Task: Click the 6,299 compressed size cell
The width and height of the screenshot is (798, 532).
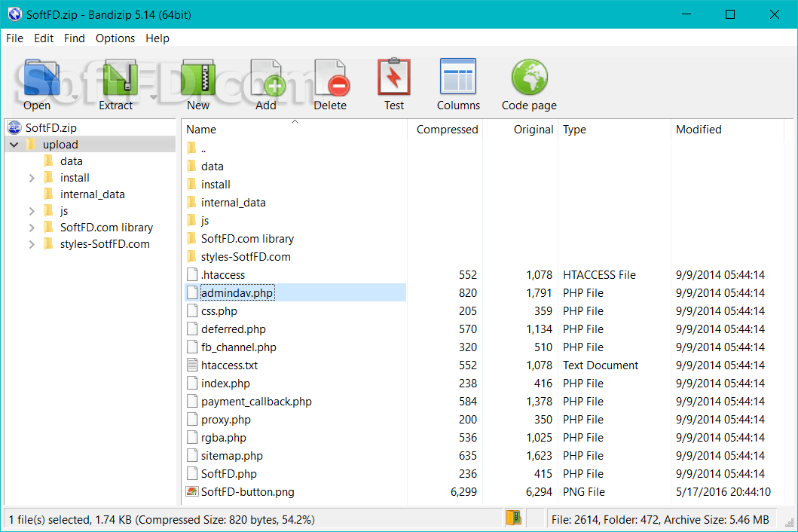Action: point(463,492)
